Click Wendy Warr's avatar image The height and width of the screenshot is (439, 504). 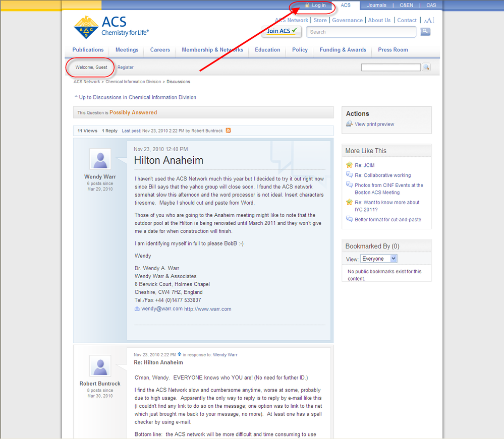tap(100, 159)
